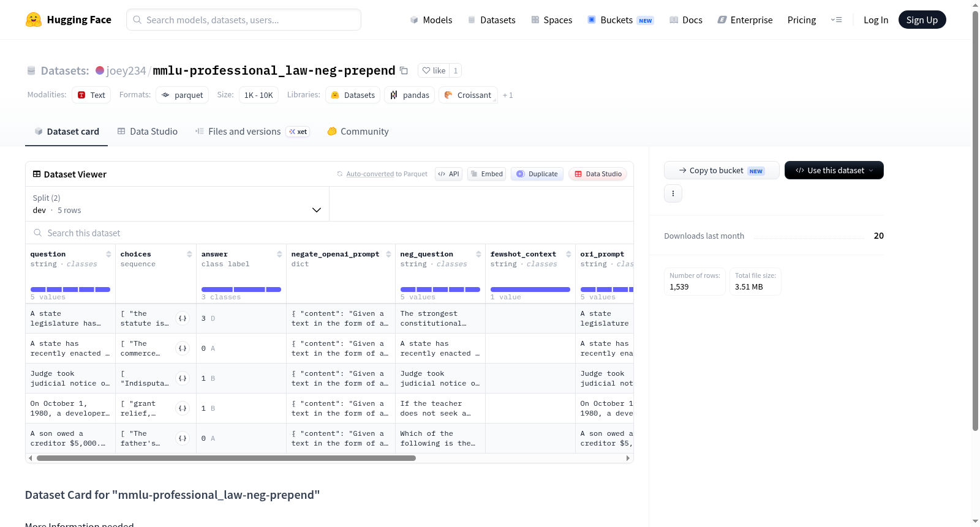Select the "On October 1, 1980" question cell
The image size is (980, 527).
70,408
